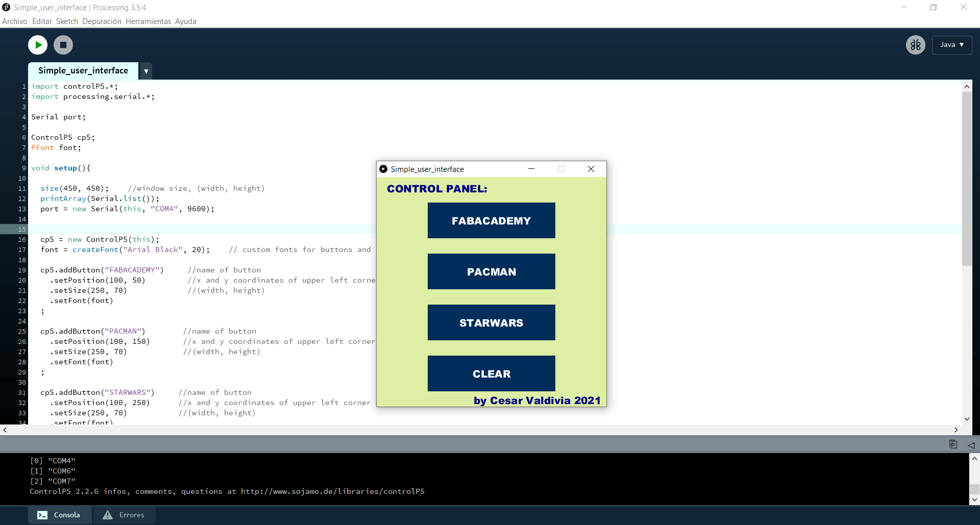The width and height of the screenshot is (980, 525).
Task: Switch to the Consola tab
Action: (x=60, y=515)
